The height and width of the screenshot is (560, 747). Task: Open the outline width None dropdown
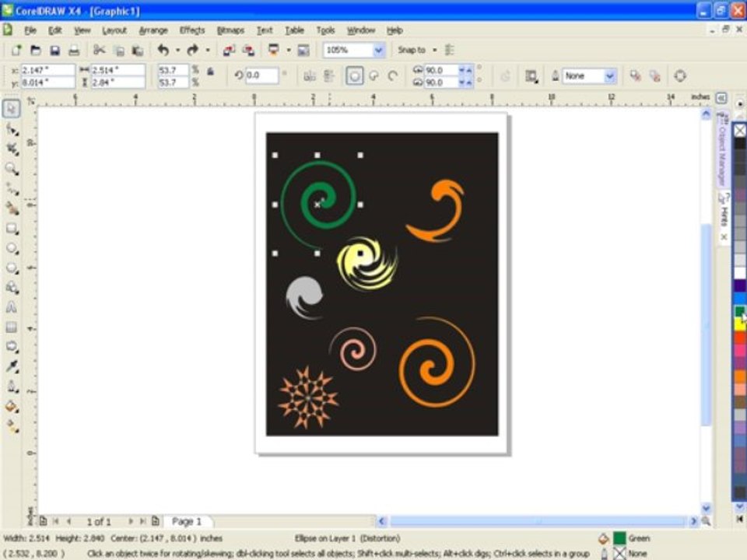point(610,76)
